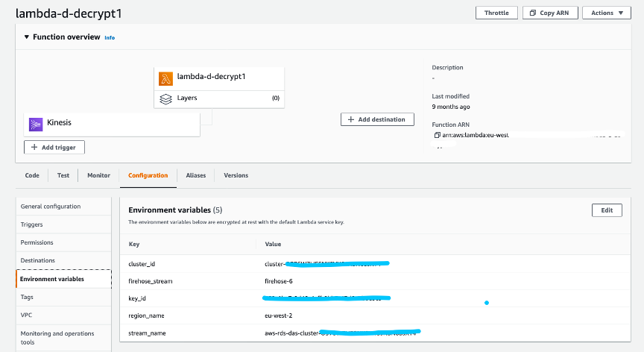Select the Configuration tab
The height and width of the screenshot is (352, 644).
(148, 175)
